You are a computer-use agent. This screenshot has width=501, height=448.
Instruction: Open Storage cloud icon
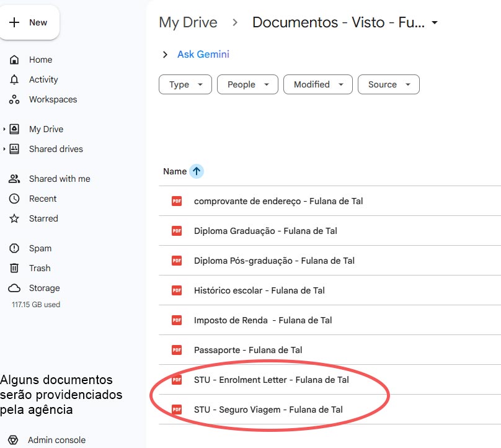tap(14, 288)
